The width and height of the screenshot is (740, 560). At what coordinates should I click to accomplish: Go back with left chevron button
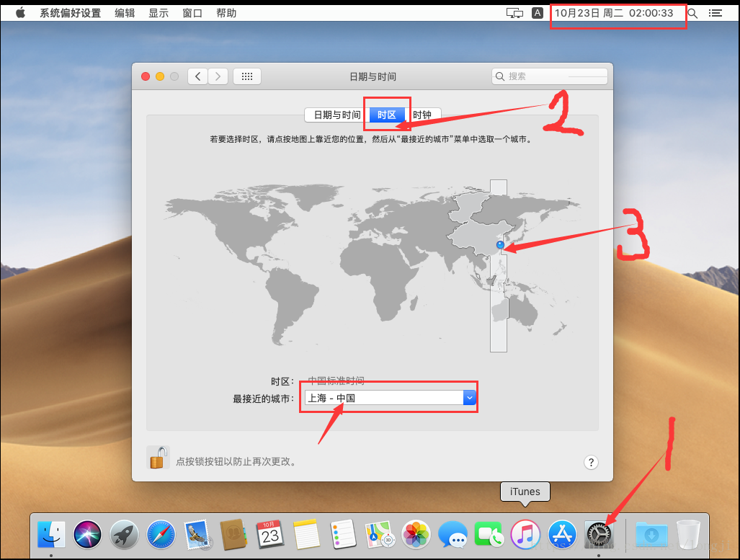coord(197,76)
